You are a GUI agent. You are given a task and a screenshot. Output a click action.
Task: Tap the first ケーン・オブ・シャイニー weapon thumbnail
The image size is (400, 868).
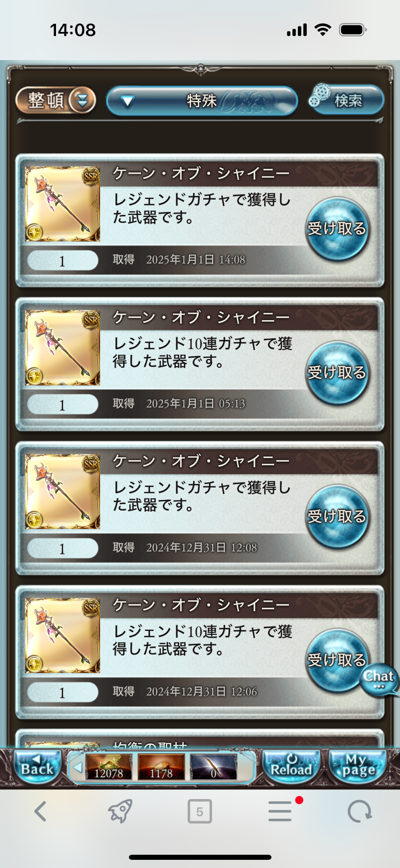click(x=63, y=203)
